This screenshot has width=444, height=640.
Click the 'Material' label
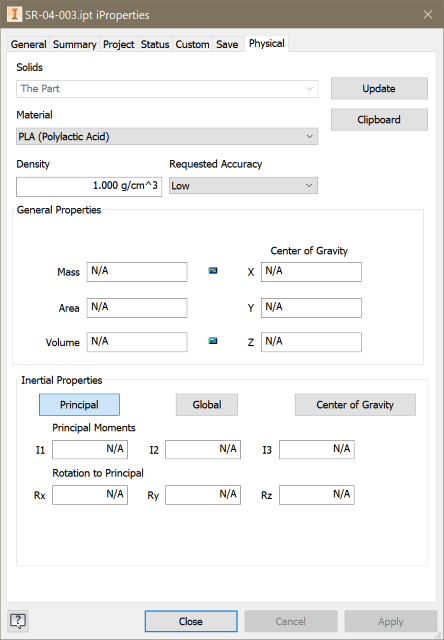(34, 115)
